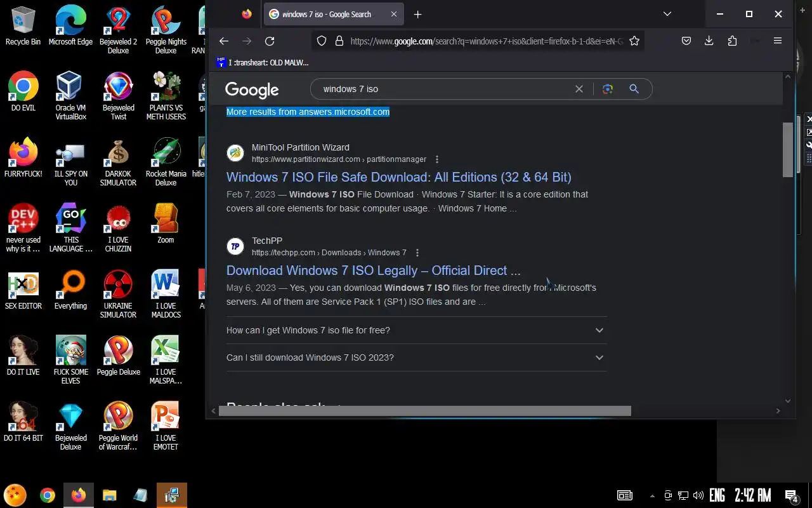Click the ENG language indicator in the tray
812x508 pixels.
point(717,495)
